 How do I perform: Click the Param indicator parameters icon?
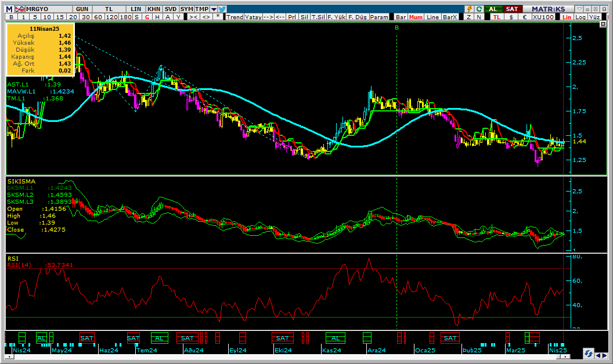tap(378, 17)
